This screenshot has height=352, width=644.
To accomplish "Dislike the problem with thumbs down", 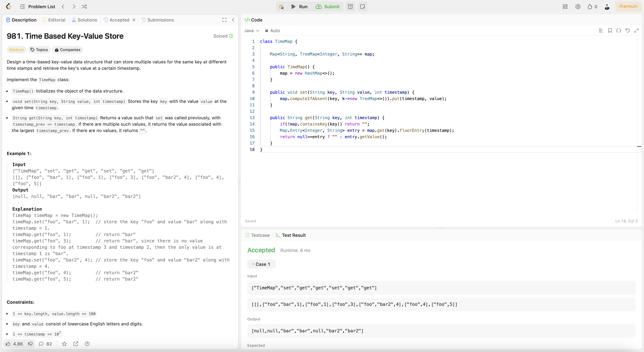I will pyautogui.click(x=31, y=344).
